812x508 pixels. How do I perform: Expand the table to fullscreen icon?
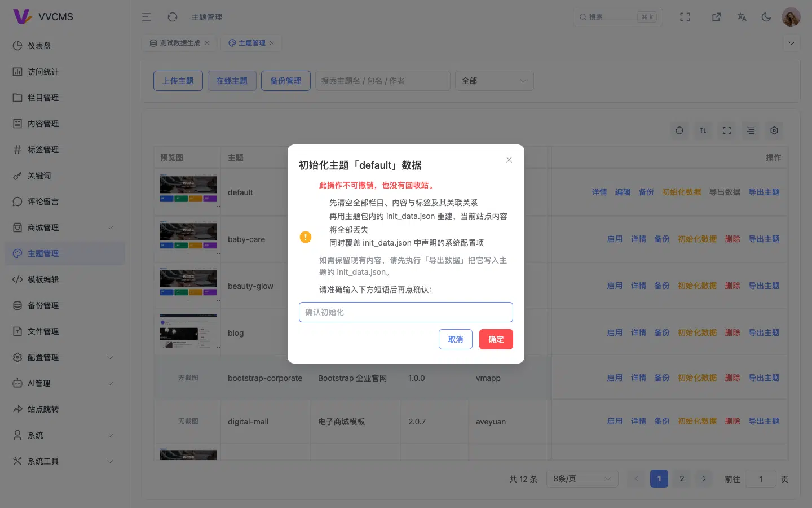tap(727, 130)
